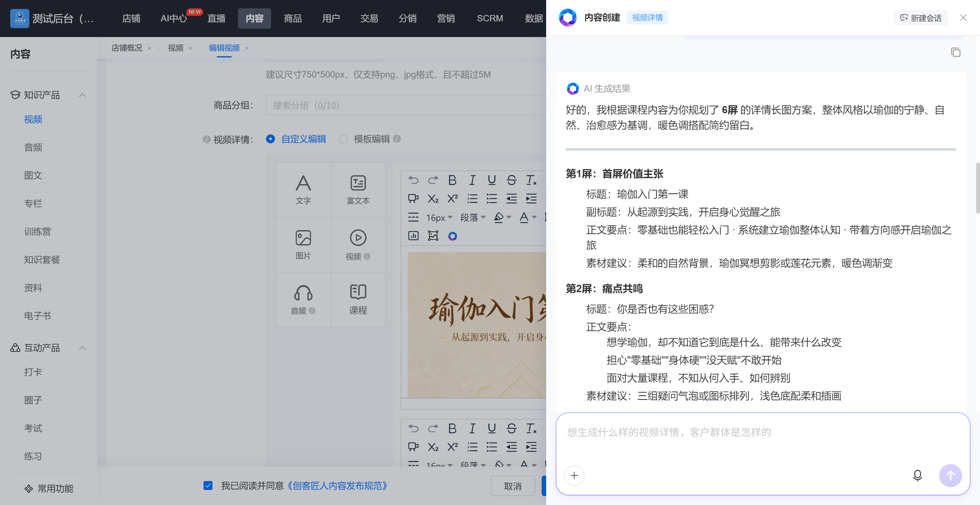Screen dimensions: 980x505
Task: Toggle the 创客匠人内容发布规范 agreement checkbox
Action: click(208, 486)
